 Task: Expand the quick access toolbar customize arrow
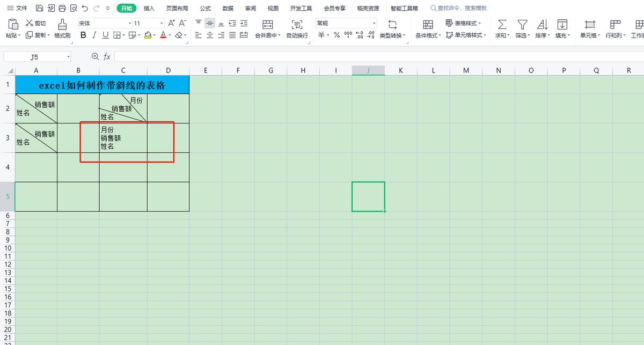coord(108,9)
